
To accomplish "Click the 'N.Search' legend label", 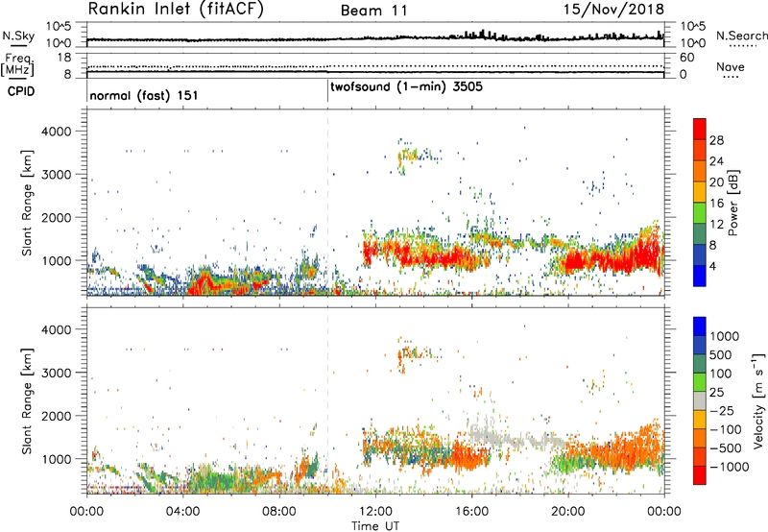I will tap(741, 36).
